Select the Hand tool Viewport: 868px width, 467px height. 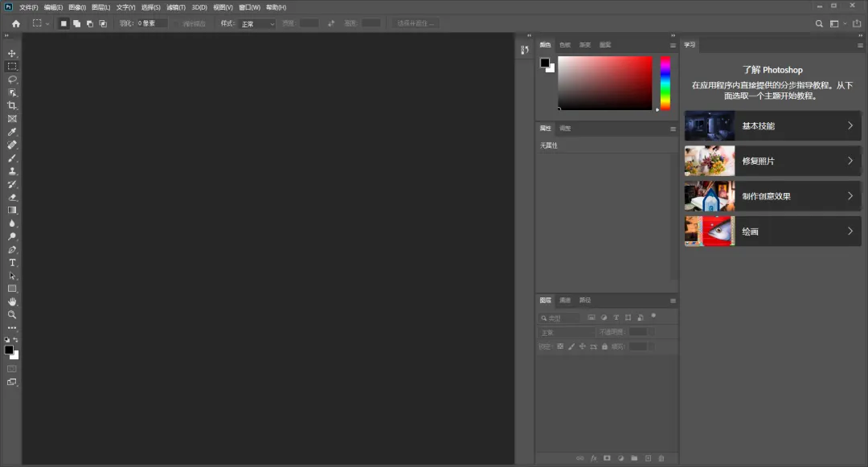11,302
